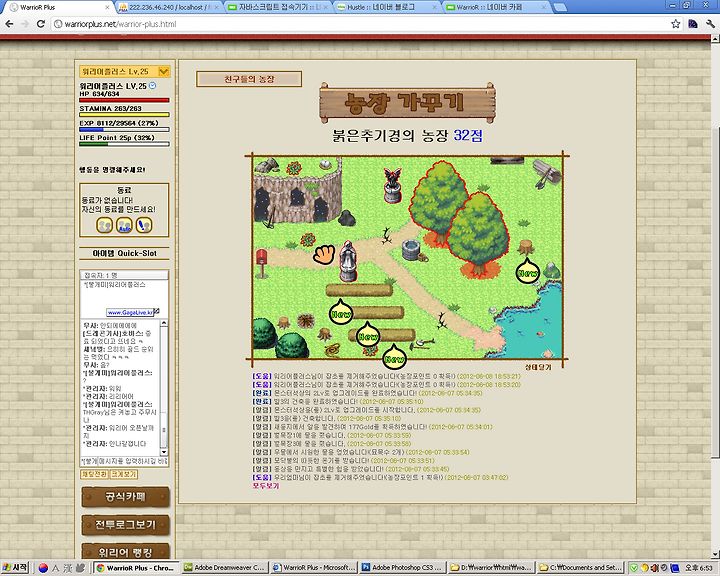Click the log with tools in the top-right farm corner
This screenshot has height=576, width=720.
(547, 173)
